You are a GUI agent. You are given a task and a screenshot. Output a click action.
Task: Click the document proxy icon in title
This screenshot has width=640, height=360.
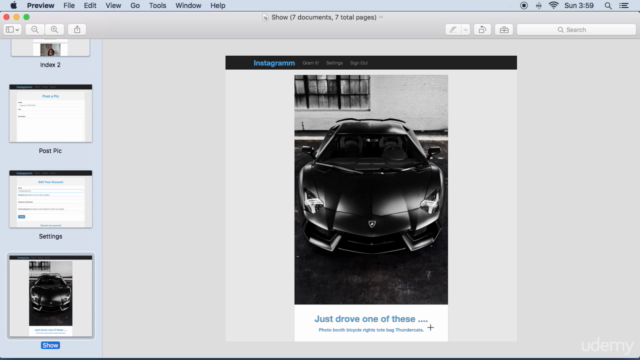[265, 17]
